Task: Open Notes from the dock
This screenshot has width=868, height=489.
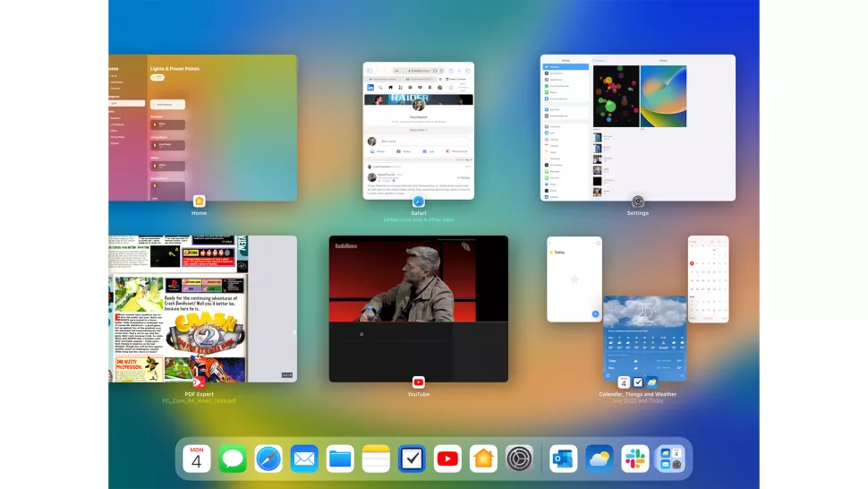Action: tap(376, 459)
